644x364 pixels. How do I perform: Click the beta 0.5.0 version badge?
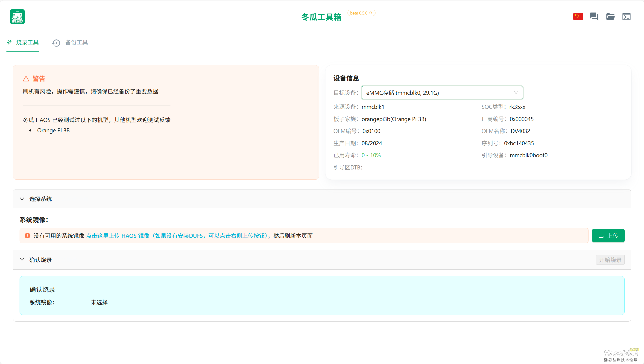click(x=361, y=13)
